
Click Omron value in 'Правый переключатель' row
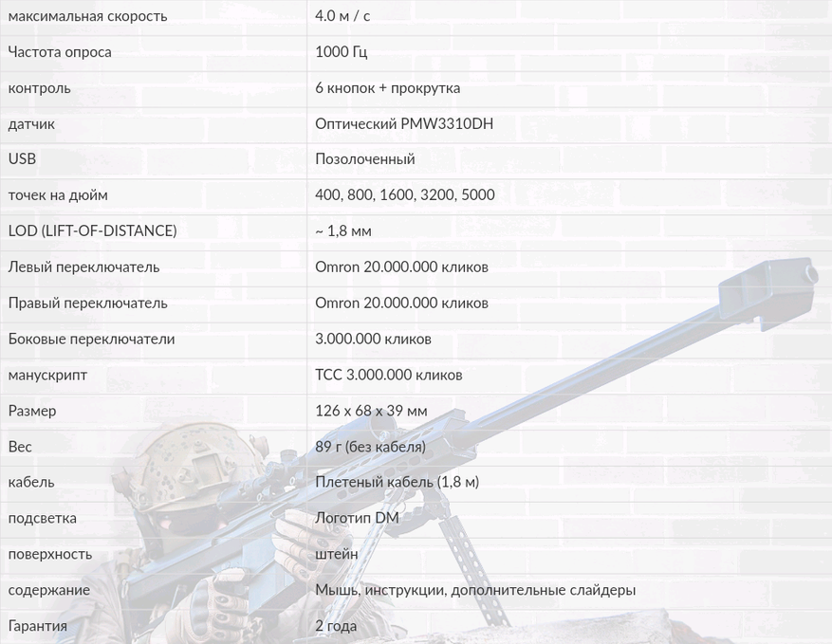click(x=401, y=304)
